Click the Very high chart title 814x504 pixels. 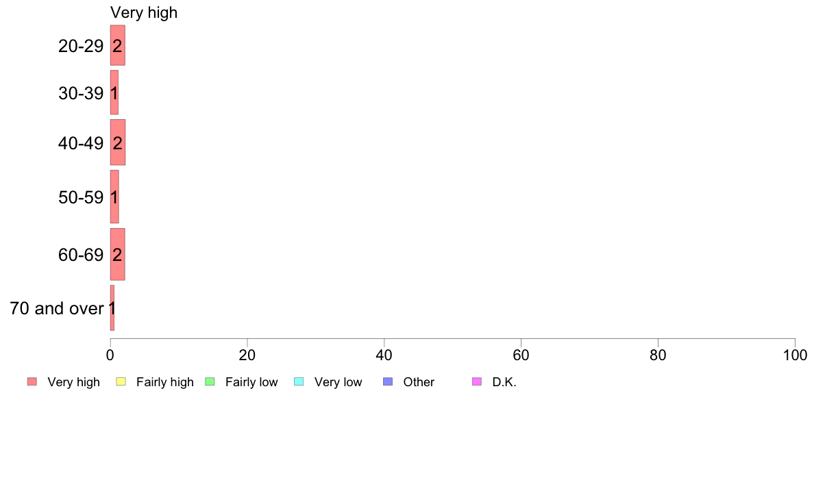(x=144, y=12)
